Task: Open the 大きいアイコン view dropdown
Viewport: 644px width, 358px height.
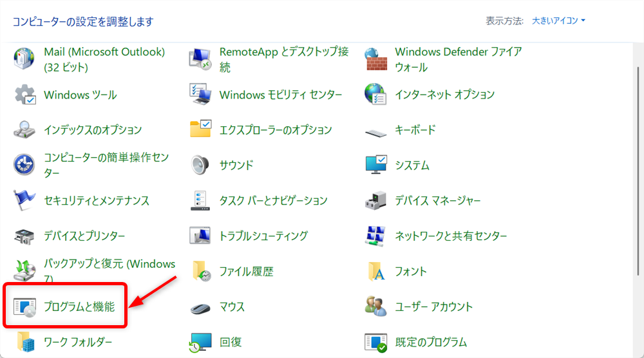Action: 558,21
